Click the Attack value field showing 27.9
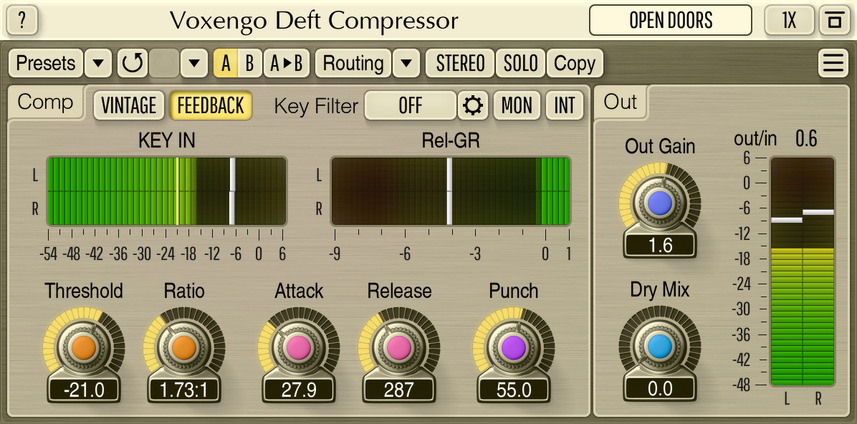The width and height of the screenshot is (857, 424). [x=299, y=389]
